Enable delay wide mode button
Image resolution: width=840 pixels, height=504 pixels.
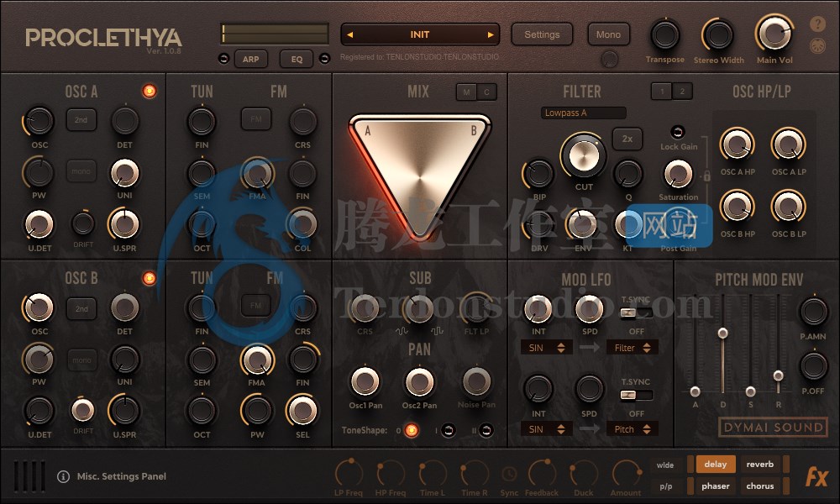[x=665, y=465]
